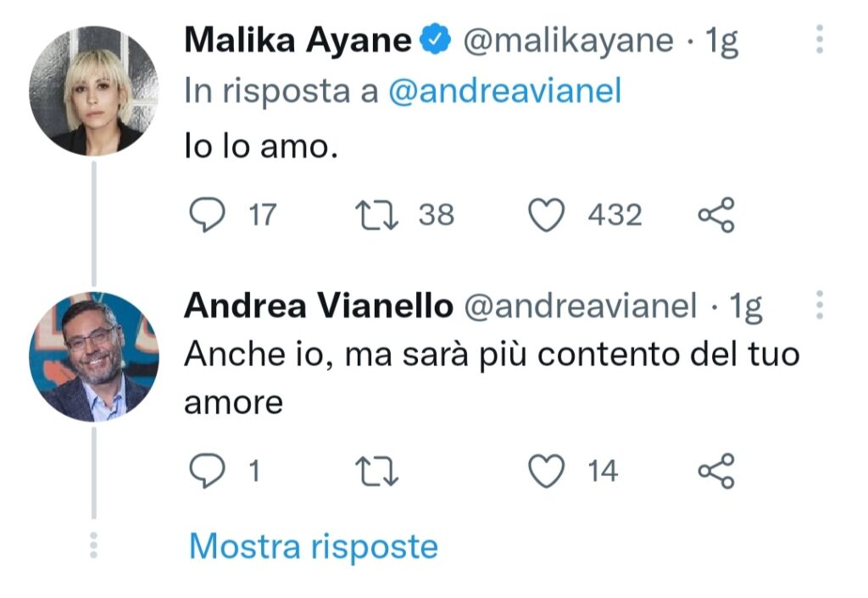
Task: Share Andrea Vianello's tweet
Action: tap(716, 471)
